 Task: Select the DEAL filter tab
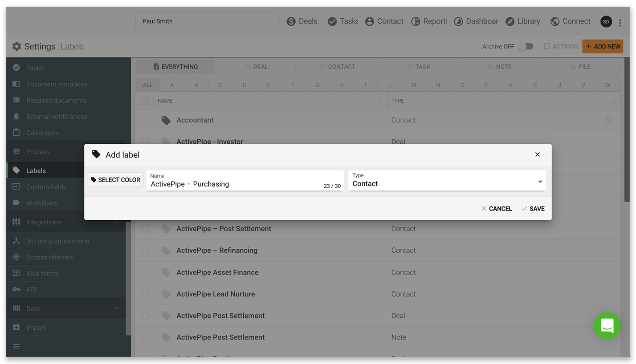point(256,67)
